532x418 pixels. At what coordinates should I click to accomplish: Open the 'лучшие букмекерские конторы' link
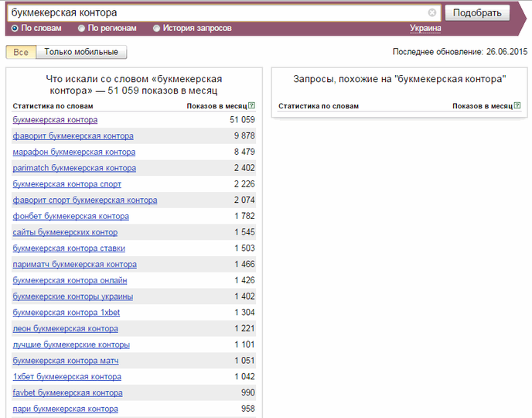click(71, 344)
